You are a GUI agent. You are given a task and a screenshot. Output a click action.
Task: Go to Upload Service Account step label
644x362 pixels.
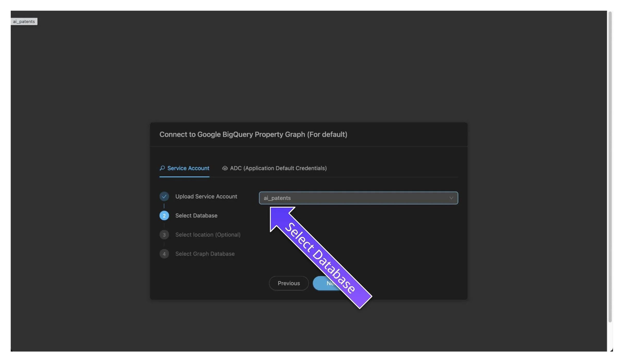tap(206, 196)
